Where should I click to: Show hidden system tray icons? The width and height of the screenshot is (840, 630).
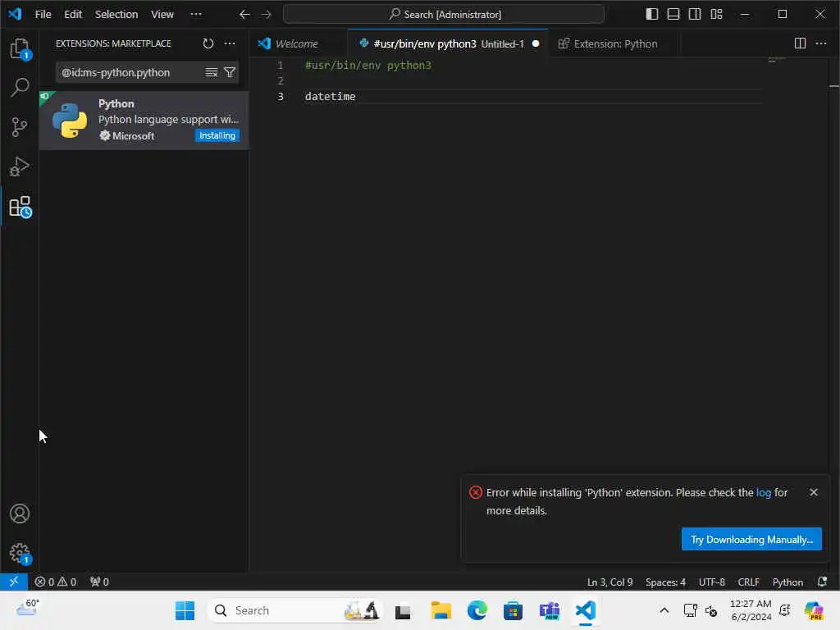click(x=664, y=610)
